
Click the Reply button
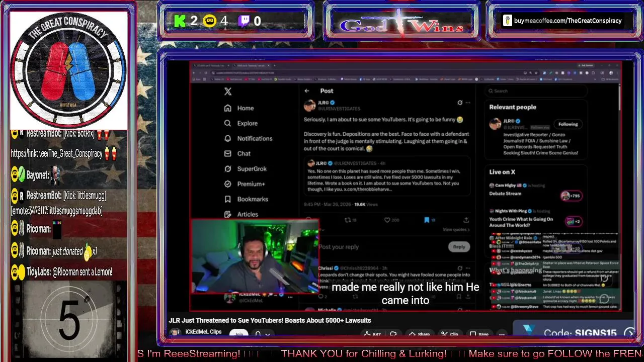459,247
